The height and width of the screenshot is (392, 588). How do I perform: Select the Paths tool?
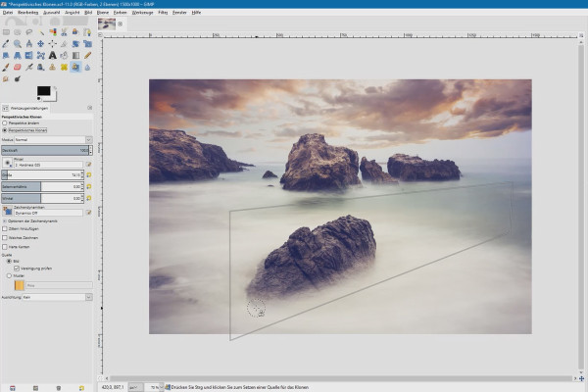87,32
